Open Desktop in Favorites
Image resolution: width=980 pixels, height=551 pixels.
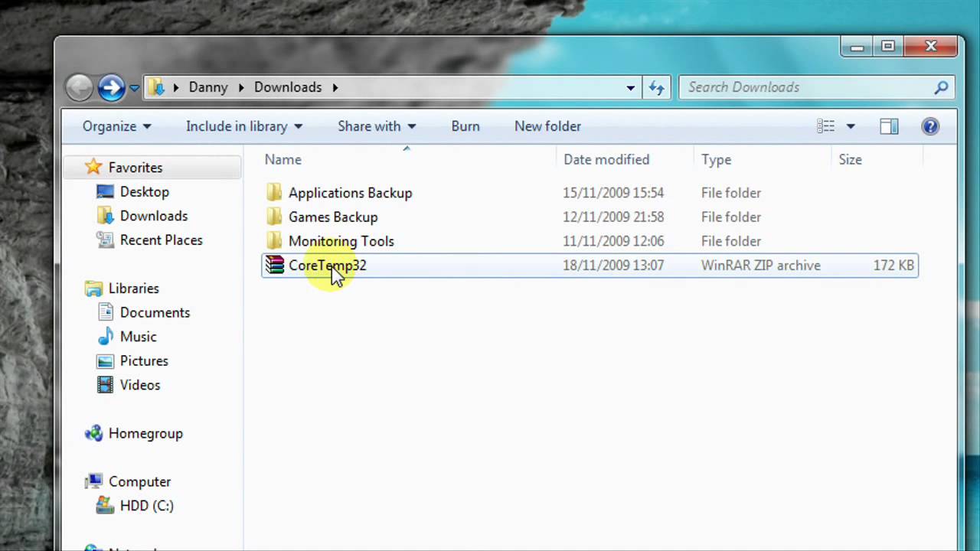coord(144,192)
